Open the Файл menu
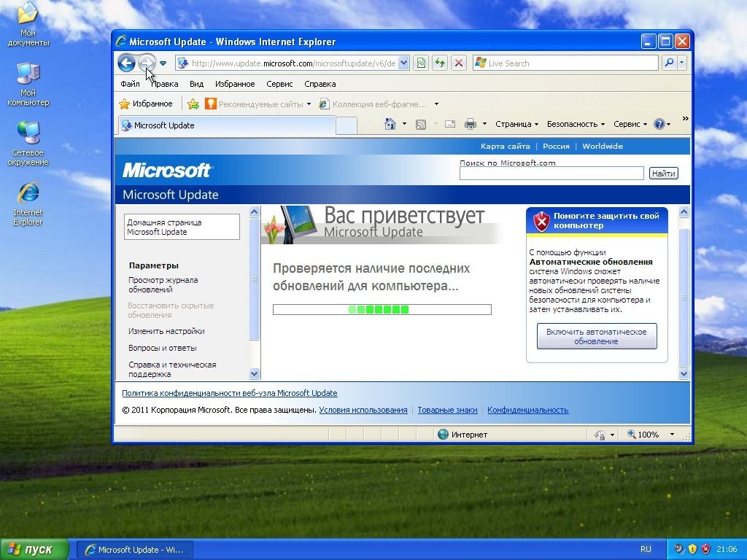The image size is (747, 560). (x=130, y=84)
